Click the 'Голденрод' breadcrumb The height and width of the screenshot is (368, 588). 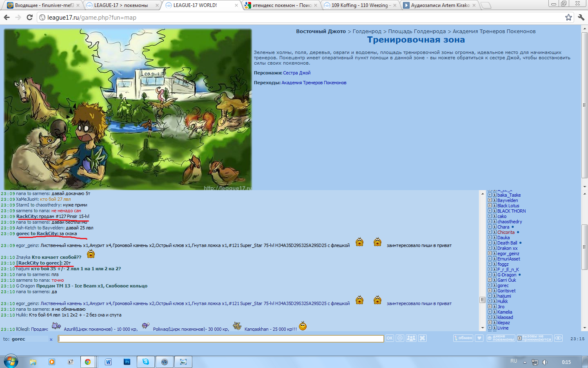click(367, 31)
